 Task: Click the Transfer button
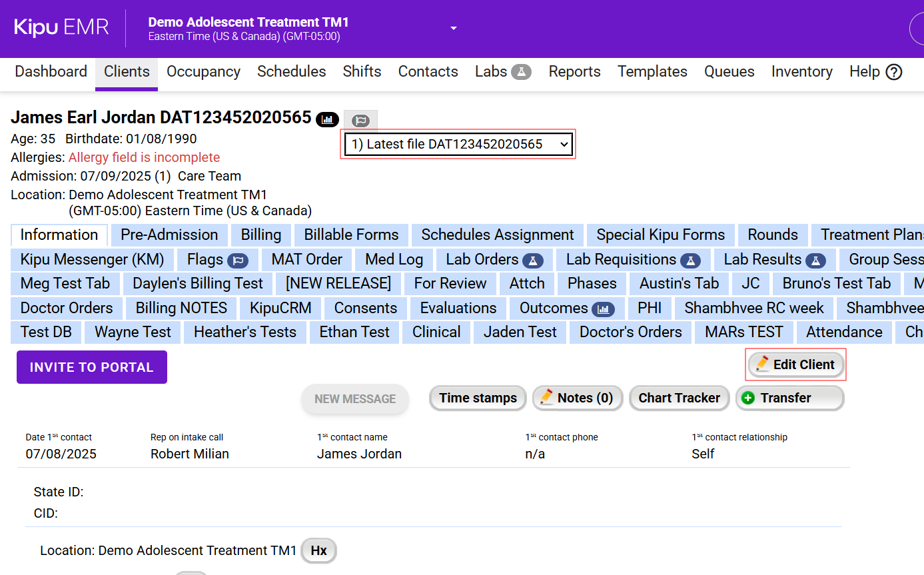[x=789, y=398]
